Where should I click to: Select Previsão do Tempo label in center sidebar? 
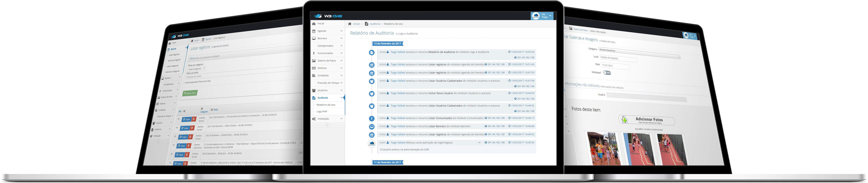(x=328, y=83)
